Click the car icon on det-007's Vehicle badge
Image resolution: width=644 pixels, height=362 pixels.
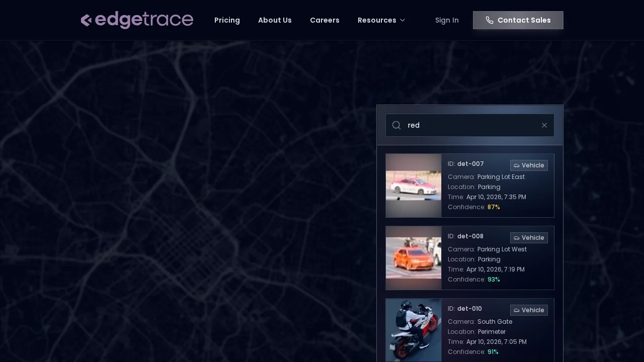pyautogui.click(x=517, y=165)
